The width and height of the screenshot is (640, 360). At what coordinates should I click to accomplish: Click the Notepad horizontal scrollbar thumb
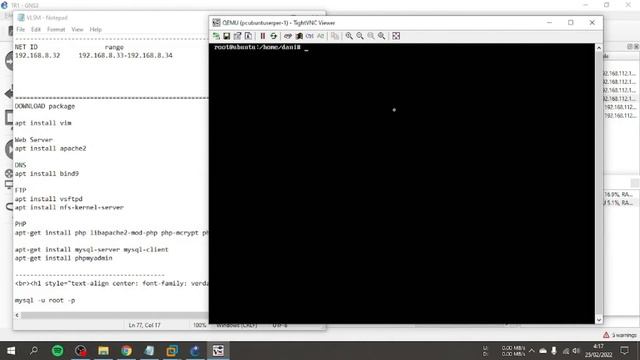coord(114,315)
